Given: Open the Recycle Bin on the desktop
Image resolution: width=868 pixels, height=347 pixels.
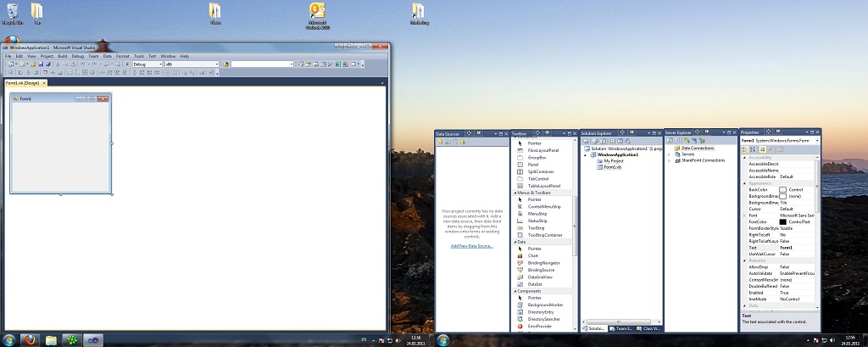Looking at the screenshot, I should [12, 14].
